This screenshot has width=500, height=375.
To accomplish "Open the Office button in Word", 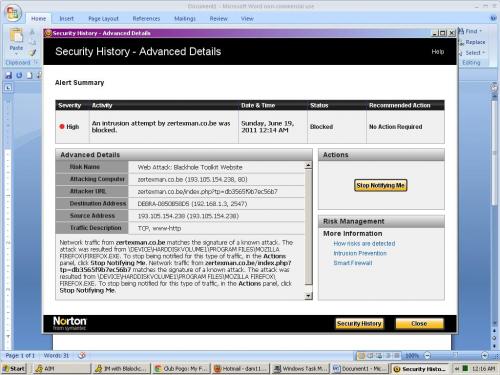I will point(13,13).
